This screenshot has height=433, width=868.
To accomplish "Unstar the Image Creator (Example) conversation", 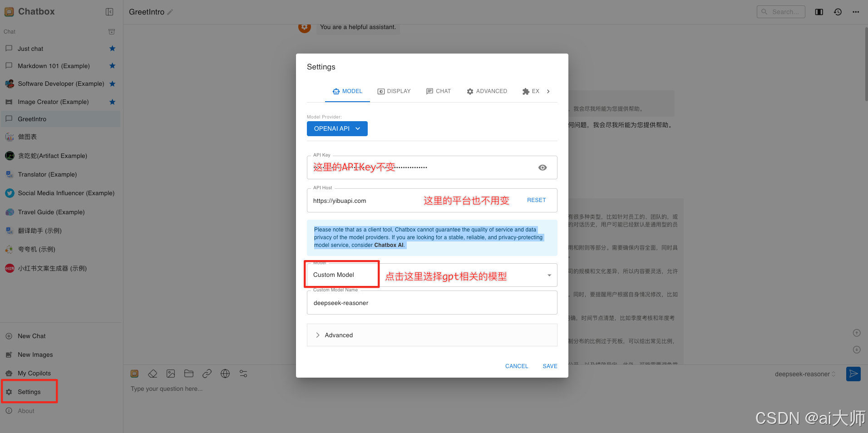I will [112, 102].
